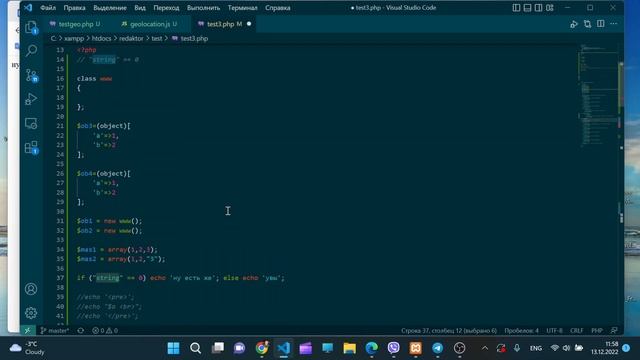The image size is (640, 360).
Task: Select UTF-8 encoding in status bar
Action: tap(554, 330)
